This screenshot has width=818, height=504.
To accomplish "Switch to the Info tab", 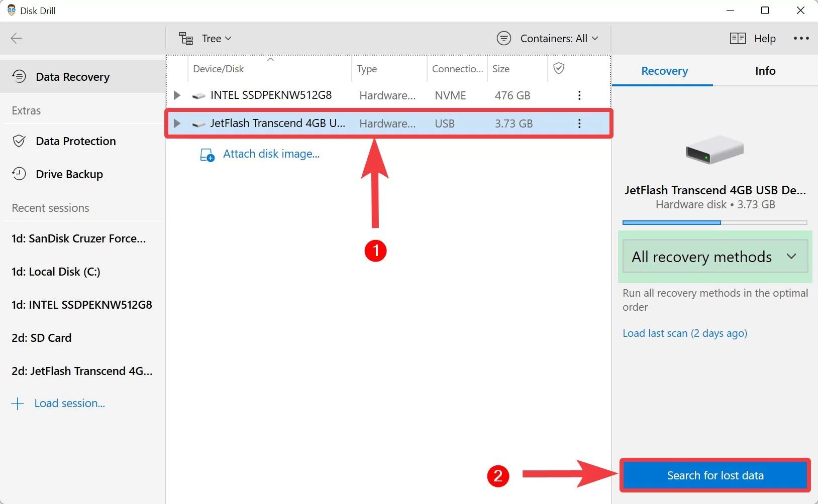I will 765,71.
